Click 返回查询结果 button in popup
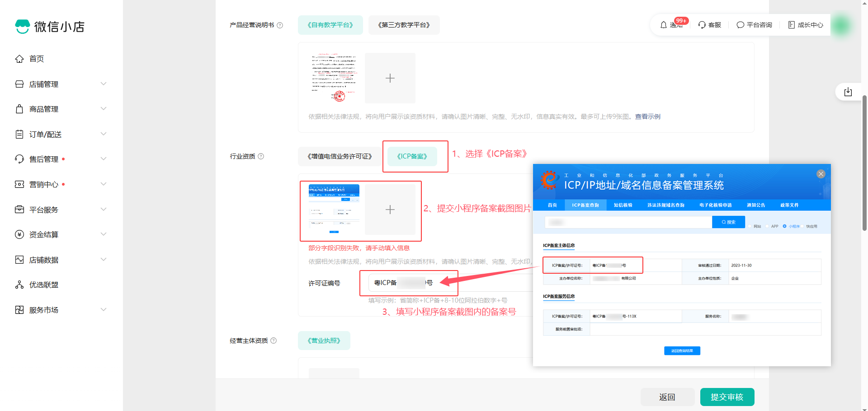 682,350
